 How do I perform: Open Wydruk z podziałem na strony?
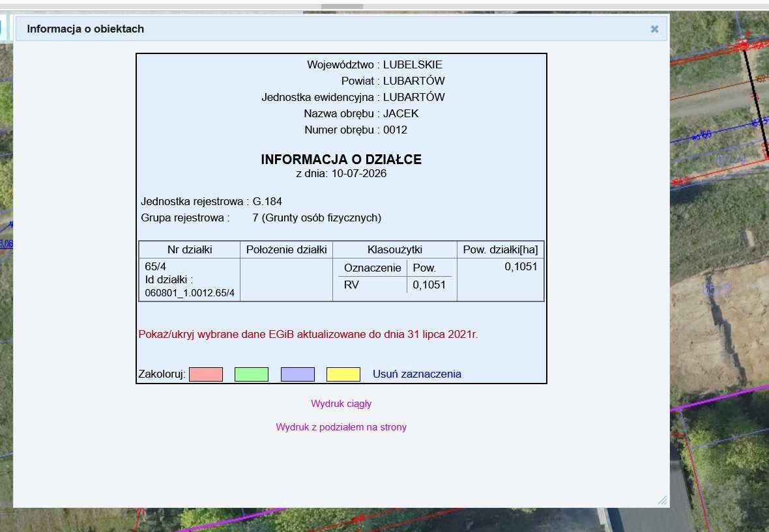(x=341, y=427)
